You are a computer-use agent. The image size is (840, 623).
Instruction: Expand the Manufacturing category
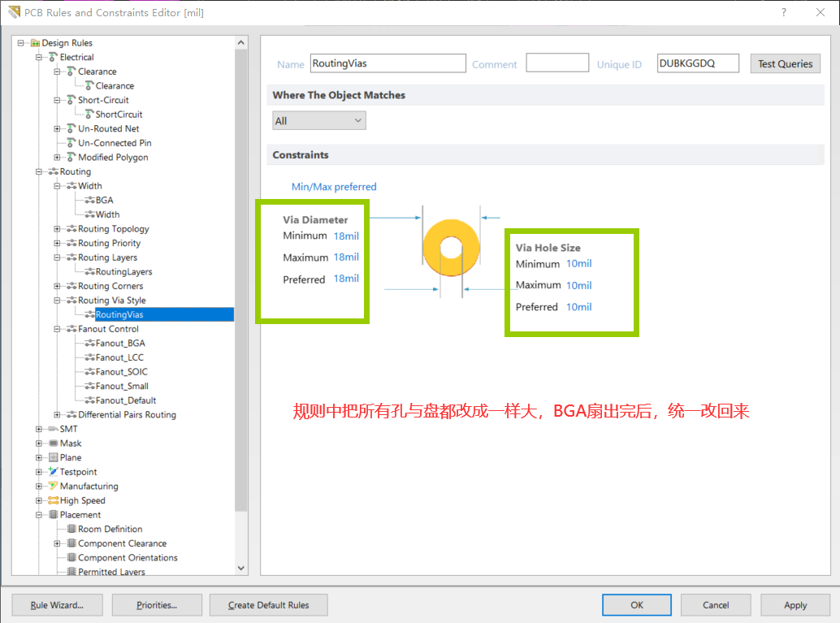37,486
